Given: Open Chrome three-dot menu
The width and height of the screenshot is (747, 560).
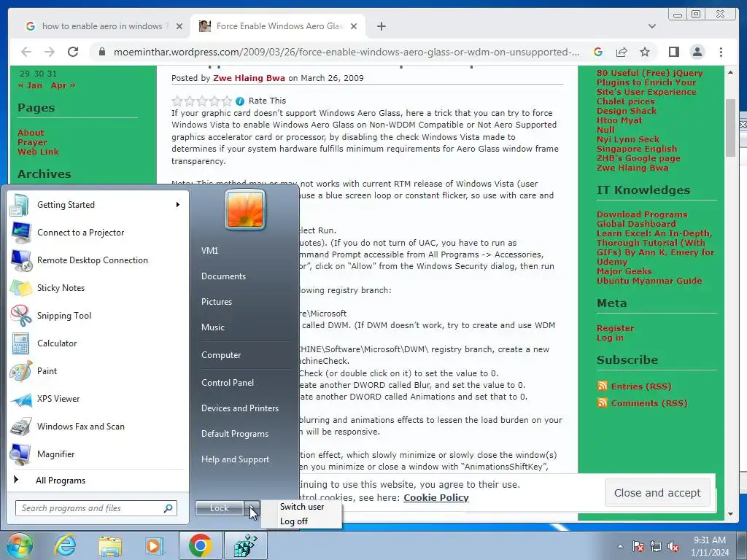Looking at the screenshot, I should click(x=721, y=52).
